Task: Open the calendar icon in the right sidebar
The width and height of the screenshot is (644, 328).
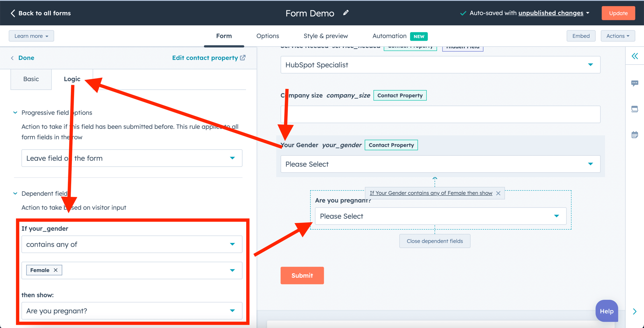Action: tap(635, 134)
